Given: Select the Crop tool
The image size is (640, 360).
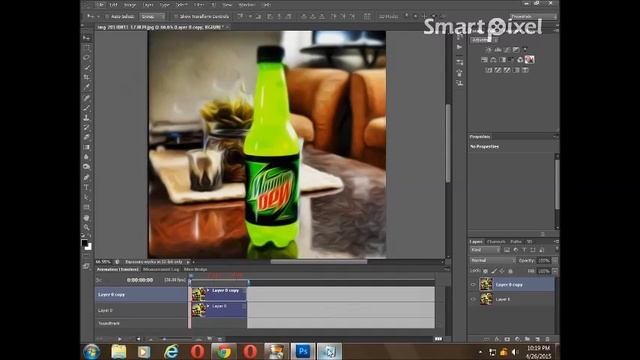Looking at the screenshot, I should pos(86,77).
